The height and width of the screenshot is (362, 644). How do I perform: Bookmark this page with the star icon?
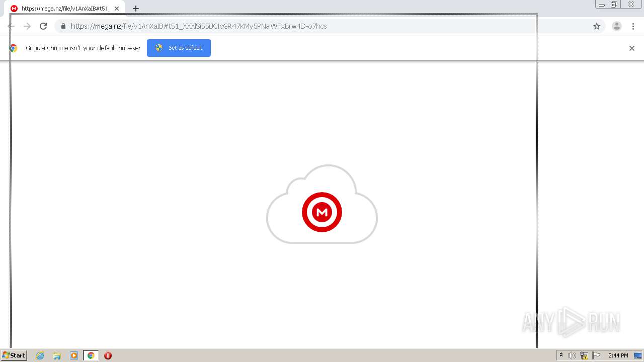[597, 26]
